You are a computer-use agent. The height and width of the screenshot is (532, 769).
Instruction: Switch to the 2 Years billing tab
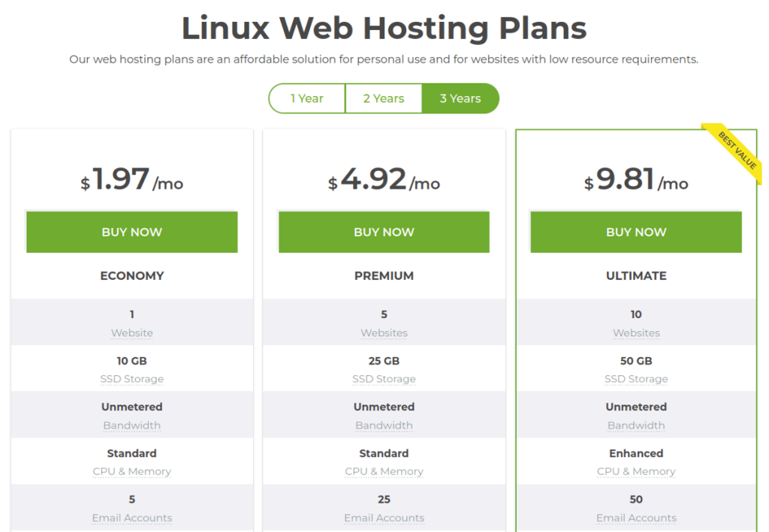[384, 98]
